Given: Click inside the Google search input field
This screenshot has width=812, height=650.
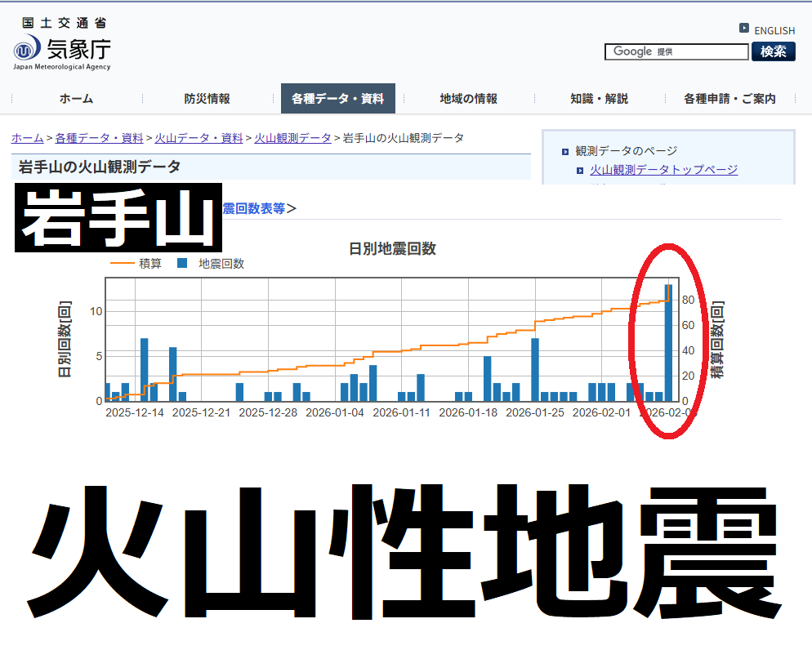Looking at the screenshot, I should pyautogui.click(x=676, y=51).
